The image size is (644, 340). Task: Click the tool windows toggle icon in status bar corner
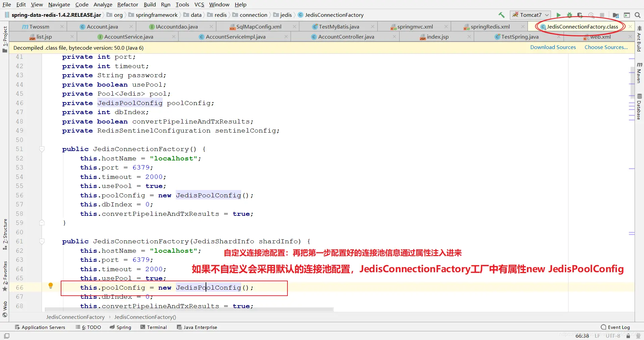pyautogui.click(x=7, y=336)
